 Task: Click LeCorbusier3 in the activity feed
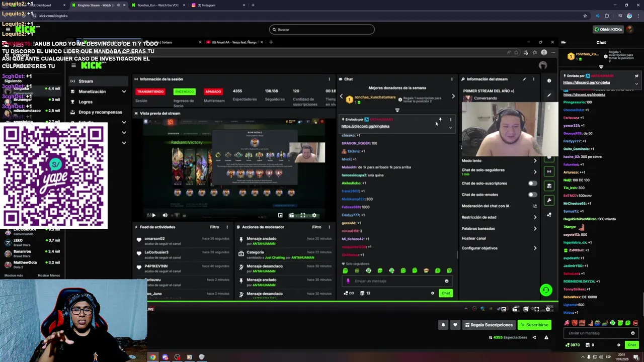point(156,252)
